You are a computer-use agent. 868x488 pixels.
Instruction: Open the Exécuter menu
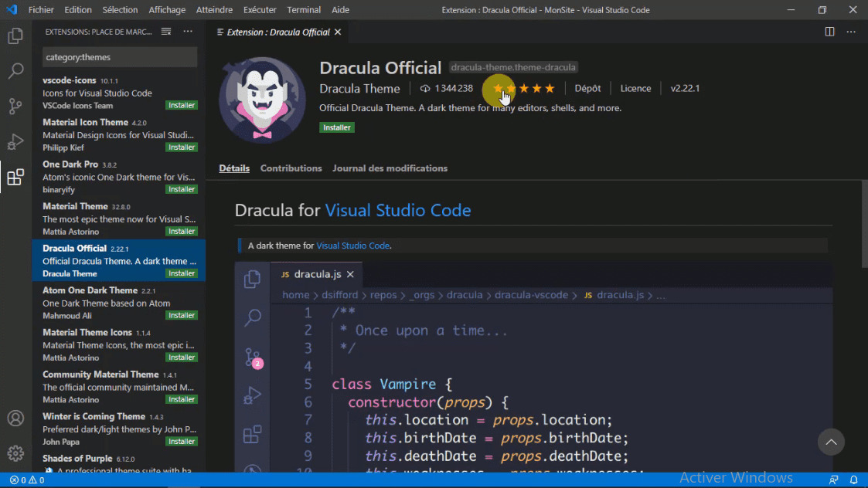point(260,10)
